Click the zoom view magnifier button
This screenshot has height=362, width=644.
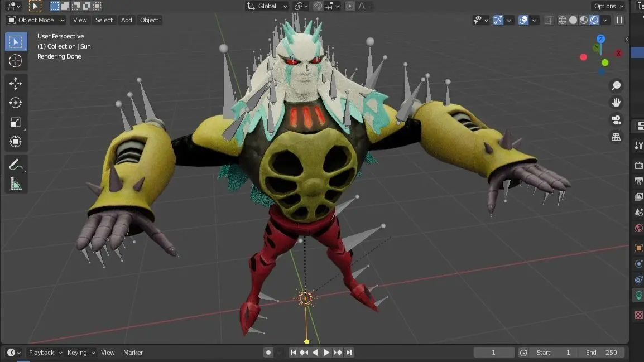(x=616, y=85)
